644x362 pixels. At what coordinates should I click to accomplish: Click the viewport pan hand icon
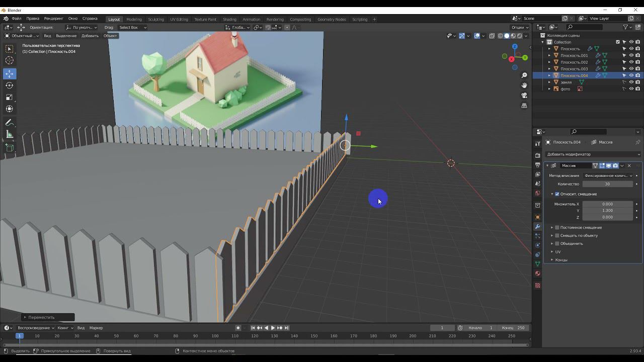[524, 85]
